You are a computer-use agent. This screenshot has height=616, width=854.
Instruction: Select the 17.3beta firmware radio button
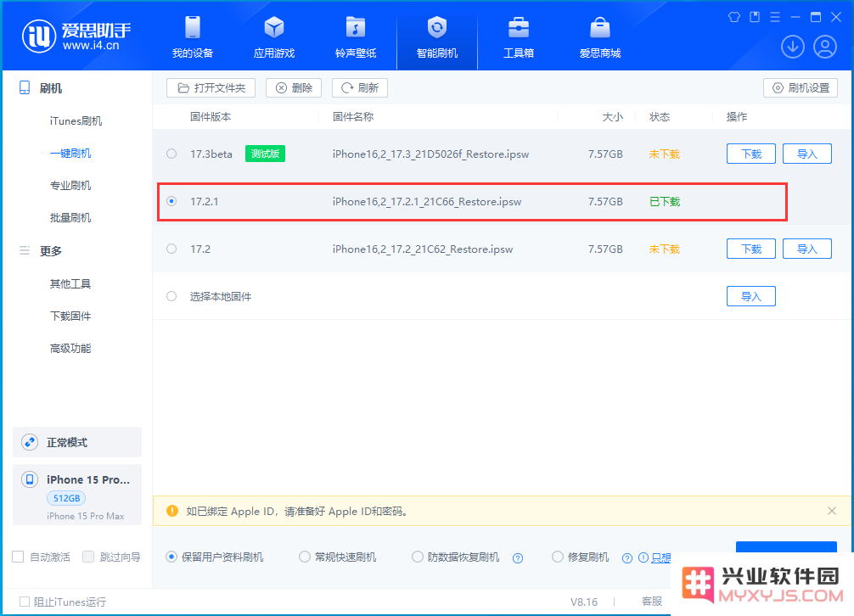click(171, 154)
